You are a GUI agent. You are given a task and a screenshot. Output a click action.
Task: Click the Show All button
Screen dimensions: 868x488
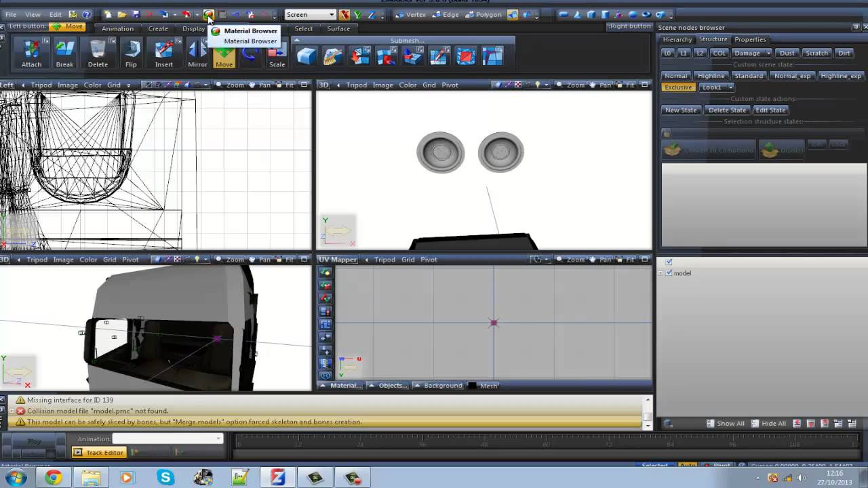pos(725,424)
